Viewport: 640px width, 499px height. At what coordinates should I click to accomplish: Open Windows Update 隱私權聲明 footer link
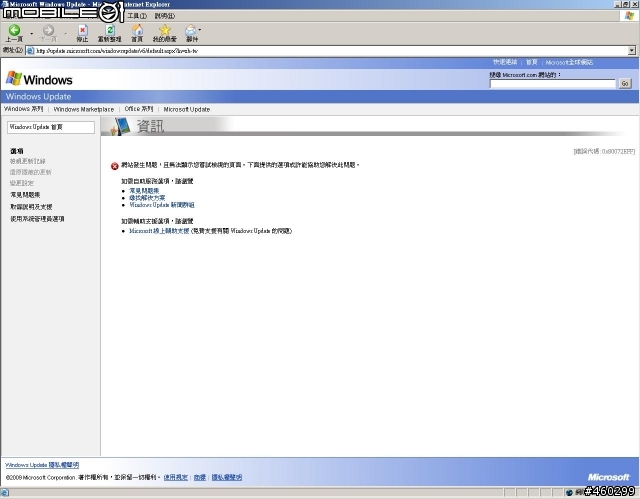coord(42,465)
